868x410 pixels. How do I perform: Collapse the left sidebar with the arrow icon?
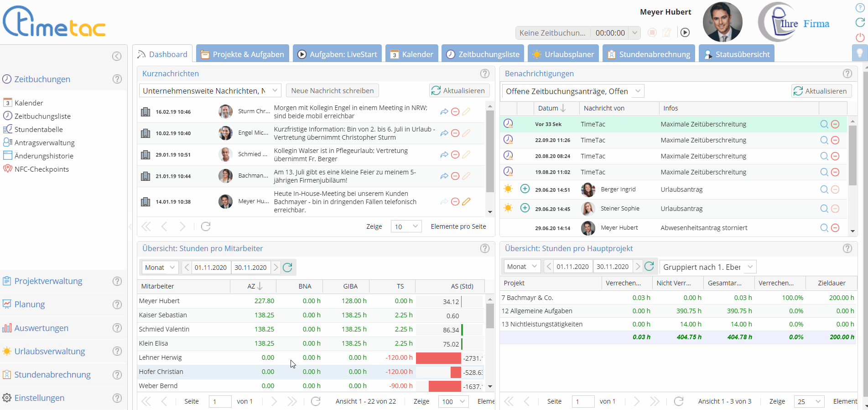pos(117,56)
